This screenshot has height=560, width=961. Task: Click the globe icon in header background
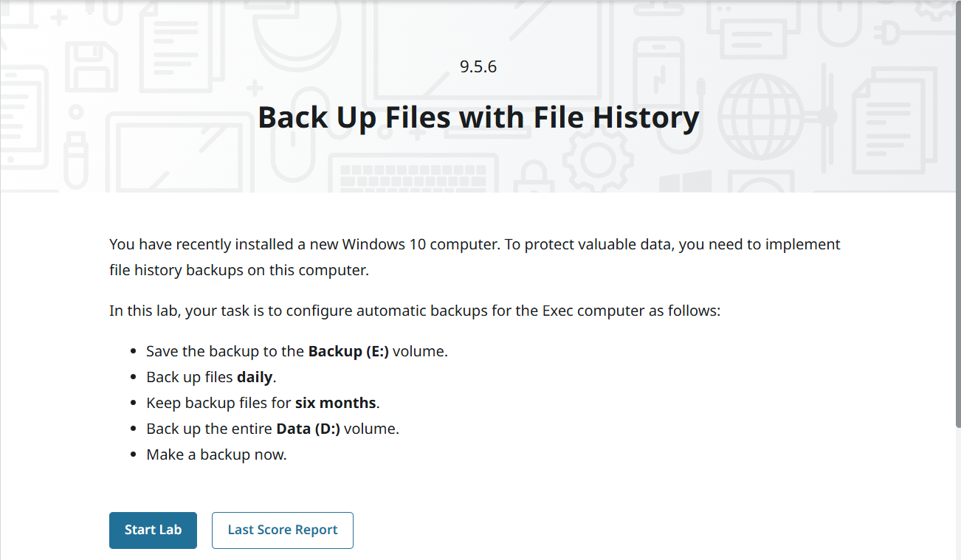(760, 116)
